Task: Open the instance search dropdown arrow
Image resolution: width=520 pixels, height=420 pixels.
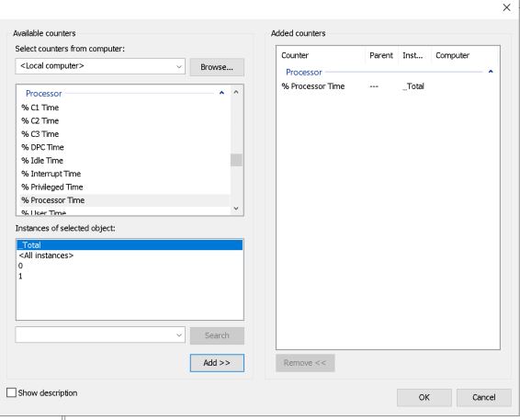Action: [179, 335]
